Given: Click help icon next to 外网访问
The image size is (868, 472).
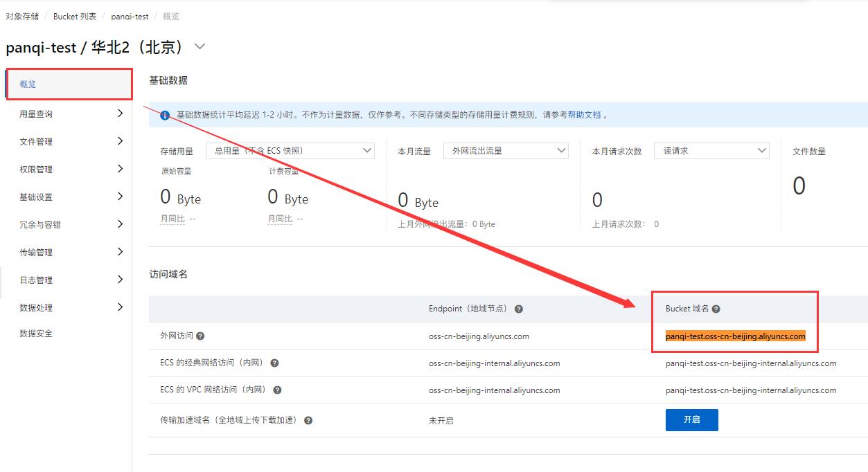Looking at the screenshot, I should pyautogui.click(x=200, y=336).
